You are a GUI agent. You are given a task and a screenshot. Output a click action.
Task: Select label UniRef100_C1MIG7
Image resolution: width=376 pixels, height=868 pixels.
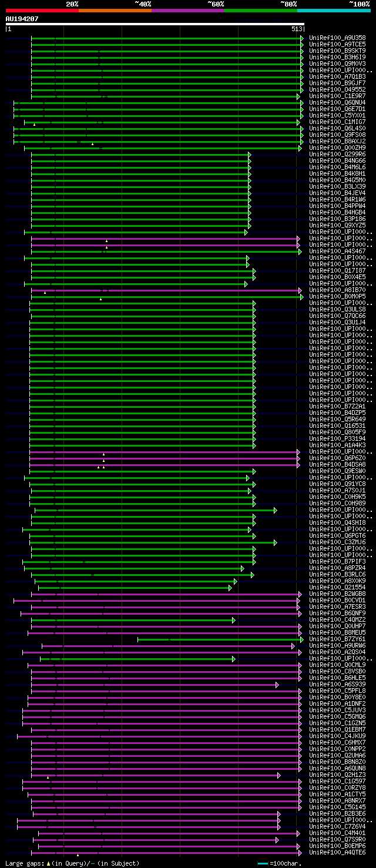coord(337,122)
